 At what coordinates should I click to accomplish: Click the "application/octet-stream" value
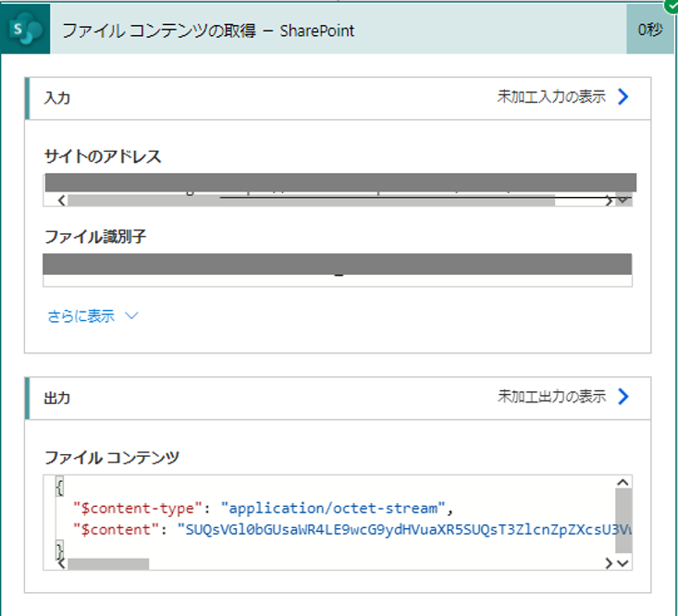pos(333,508)
